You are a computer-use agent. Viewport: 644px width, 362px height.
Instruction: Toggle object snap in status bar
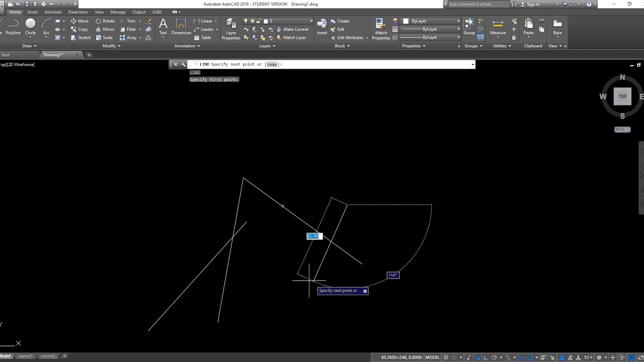pos(530,357)
